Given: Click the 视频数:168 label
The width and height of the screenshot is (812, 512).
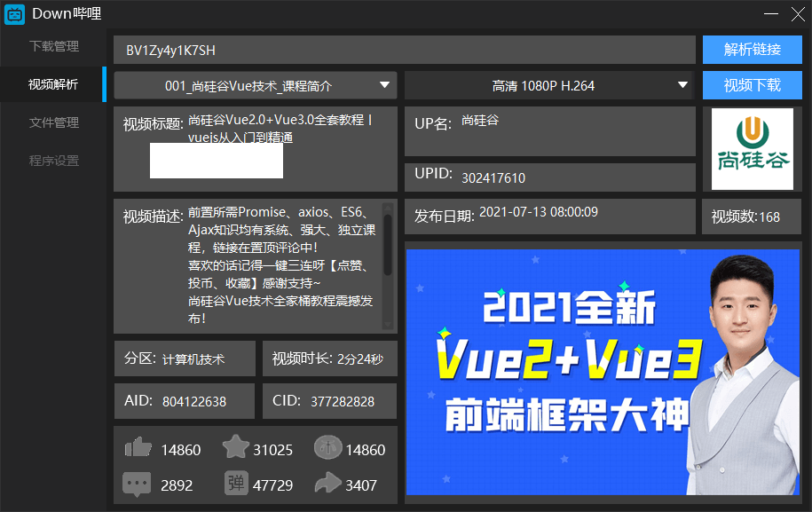Looking at the screenshot, I should [x=745, y=217].
